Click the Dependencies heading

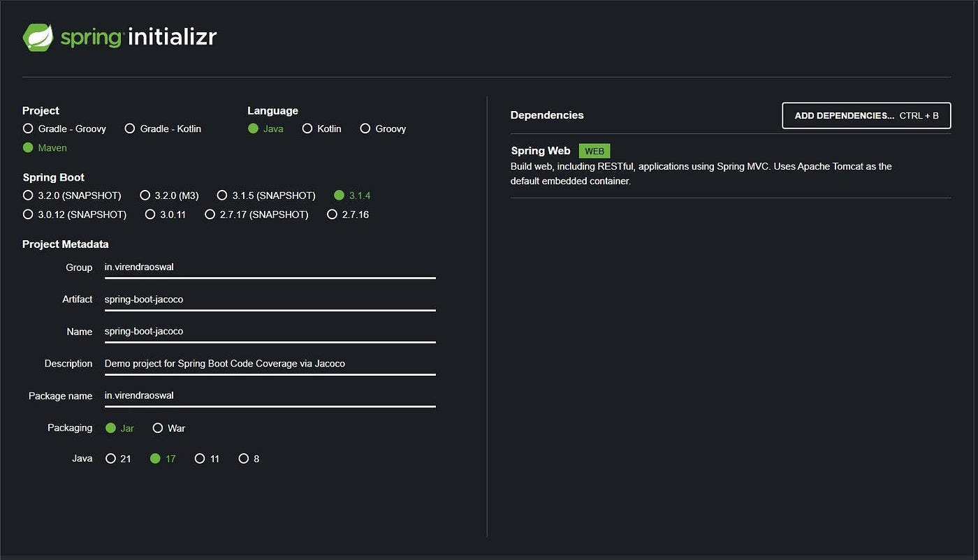547,115
